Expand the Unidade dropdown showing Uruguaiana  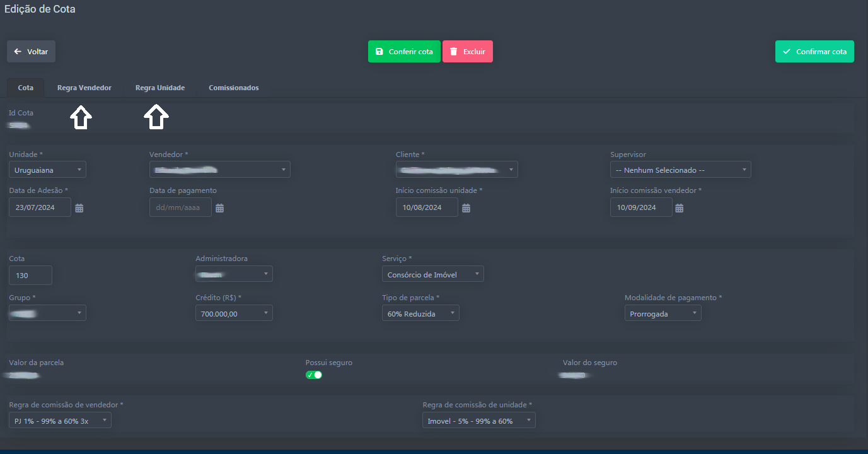pos(47,170)
